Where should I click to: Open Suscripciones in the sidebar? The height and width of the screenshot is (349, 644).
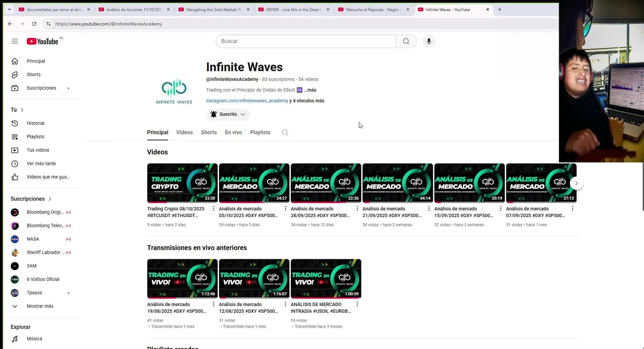pos(42,88)
